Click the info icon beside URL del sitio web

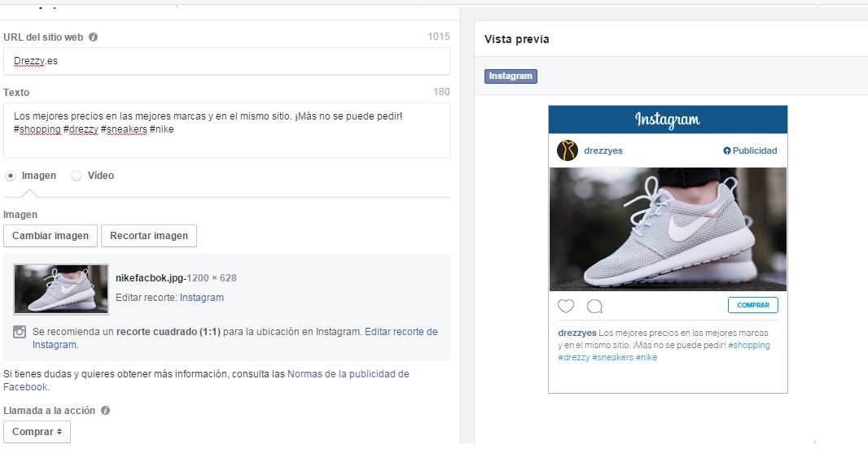click(x=94, y=37)
